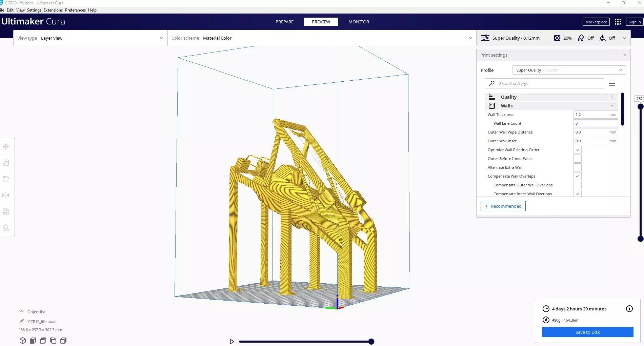Toggle Compensate Inner Wall Overlaps checkbox
This screenshot has width=644, height=346.
point(578,194)
